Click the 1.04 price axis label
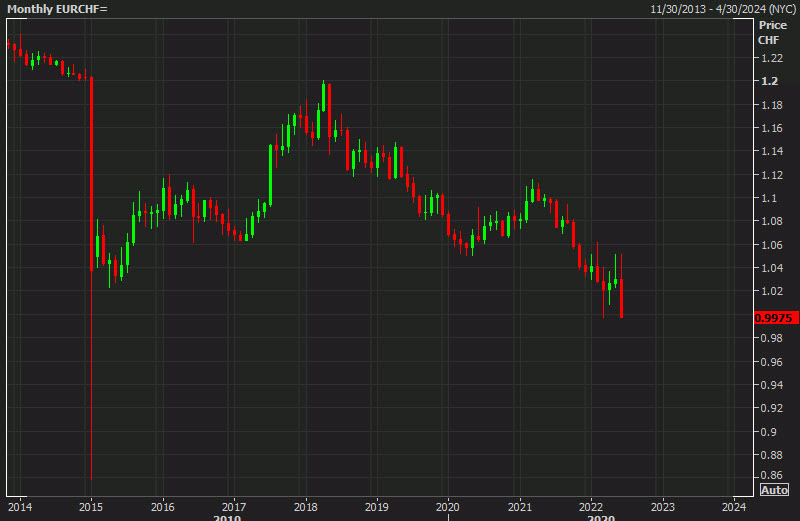This screenshot has width=800, height=521. coord(771,268)
